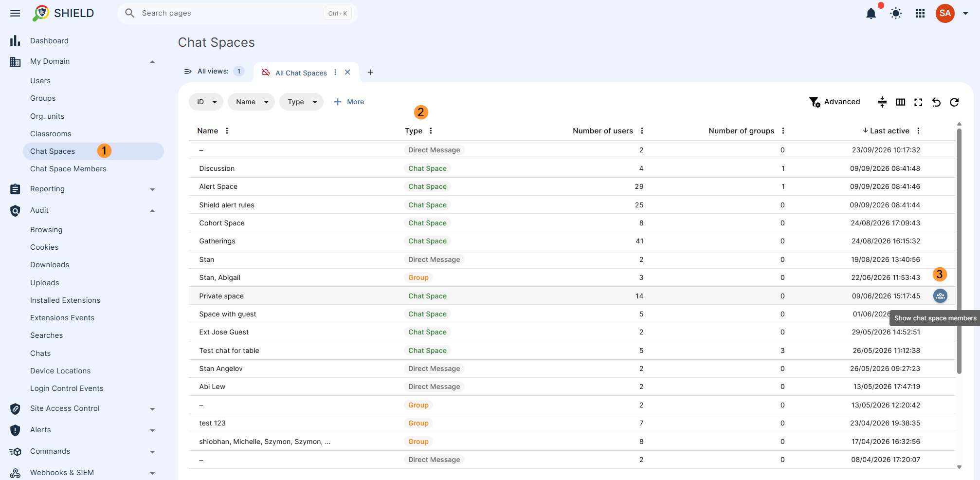This screenshot has width=980, height=480.
Task: Go to Dashboard in sidebar
Action: click(49, 41)
